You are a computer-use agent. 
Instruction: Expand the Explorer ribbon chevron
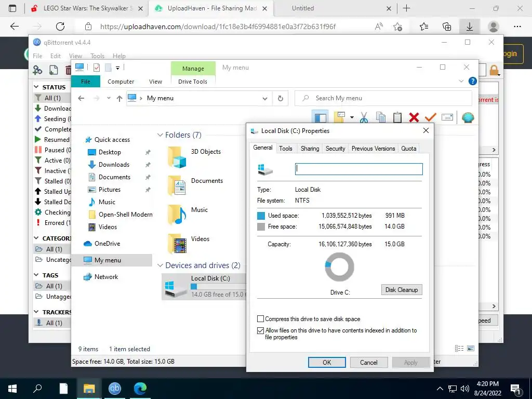tap(461, 81)
